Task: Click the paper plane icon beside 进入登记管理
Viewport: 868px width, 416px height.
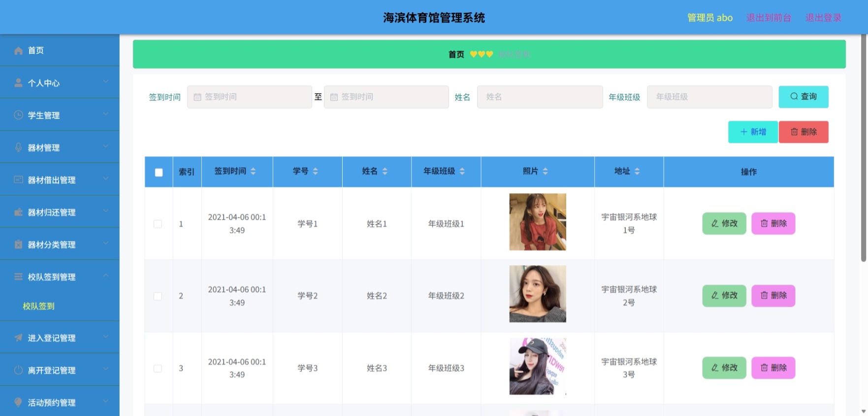Action: point(18,338)
